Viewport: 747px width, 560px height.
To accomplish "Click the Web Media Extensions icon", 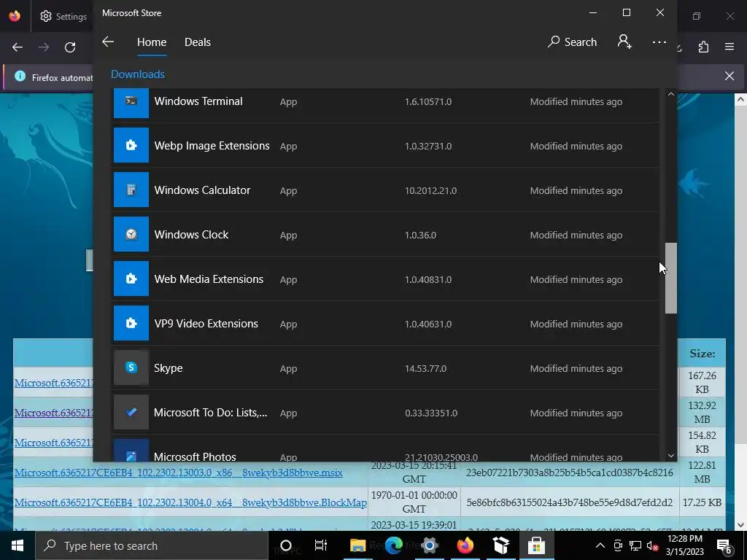I will click(x=131, y=279).
